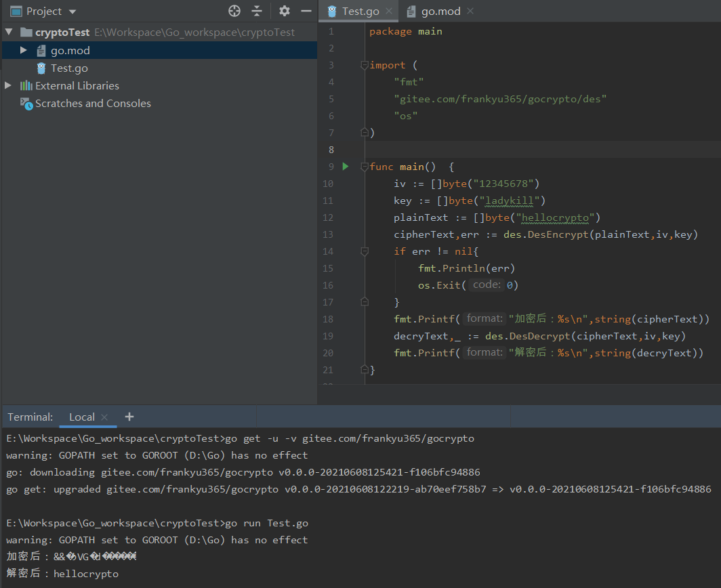The image size is (721, 588).
Task: Click the collapse all icon in Project panel
Action: 257,11
